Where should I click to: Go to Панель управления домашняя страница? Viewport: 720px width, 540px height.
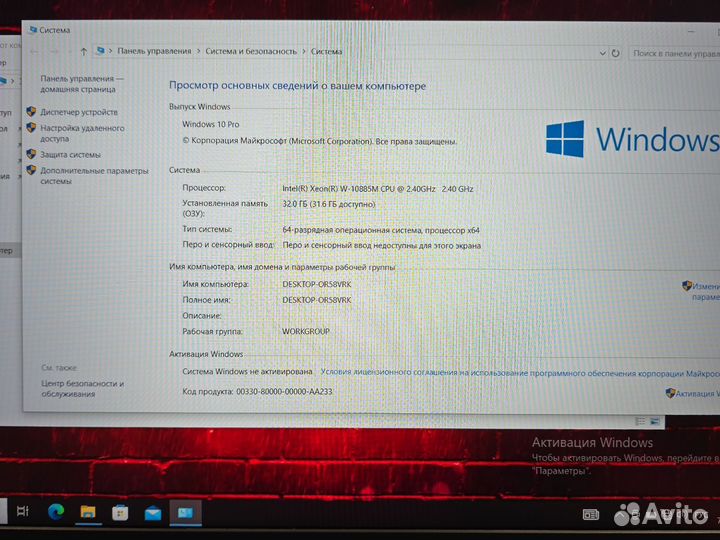pos(82,84)
